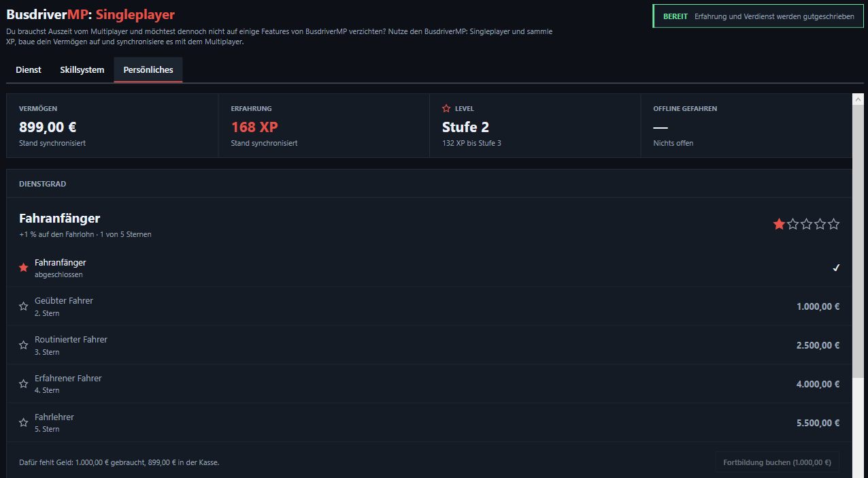The width and height of the screenshot is (868, 478).
Task: Click the OFFLINE GEFAHREN label
Action: [x=685, y=108]
